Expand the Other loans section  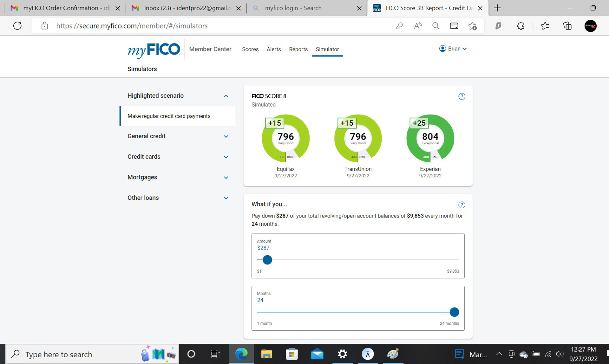pos(226,198)
